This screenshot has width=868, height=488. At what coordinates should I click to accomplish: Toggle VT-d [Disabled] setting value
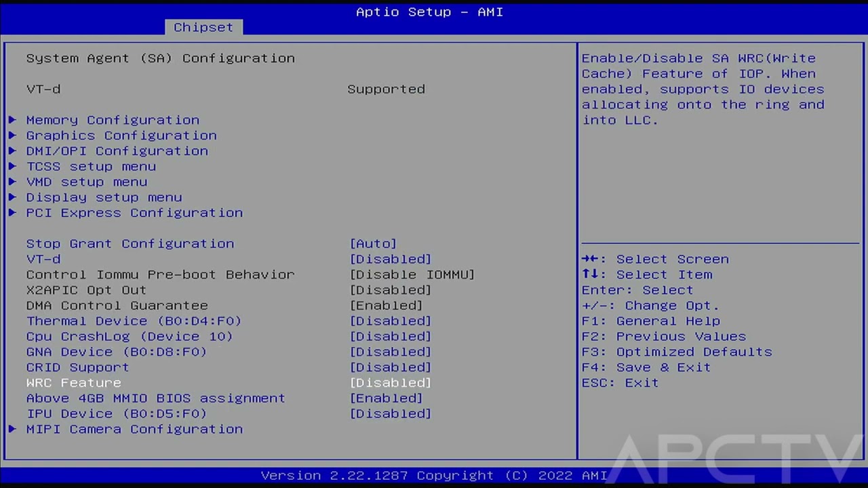pos(391,259)
